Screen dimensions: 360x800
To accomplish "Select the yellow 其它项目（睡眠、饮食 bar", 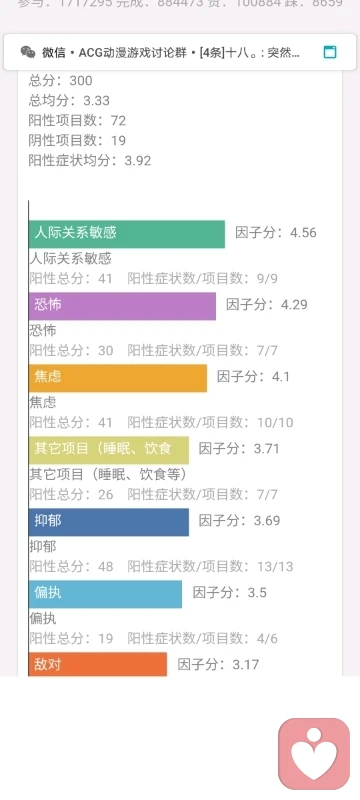I will point(109,450).
